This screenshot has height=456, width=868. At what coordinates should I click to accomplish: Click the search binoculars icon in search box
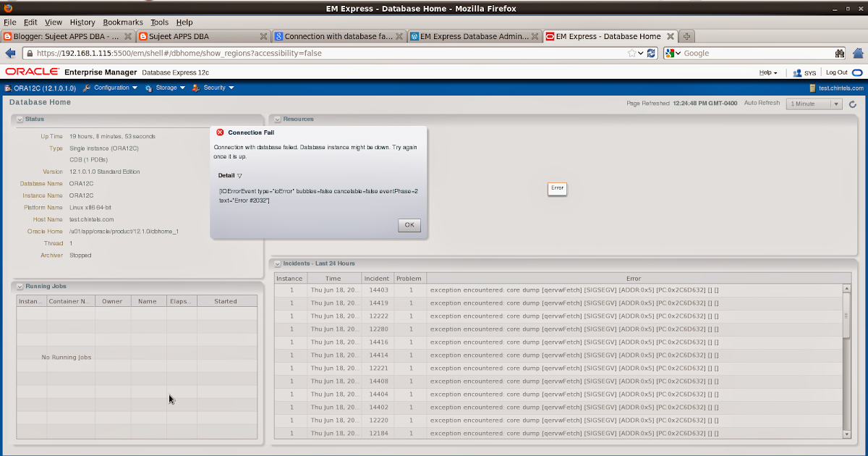(839, 53)
